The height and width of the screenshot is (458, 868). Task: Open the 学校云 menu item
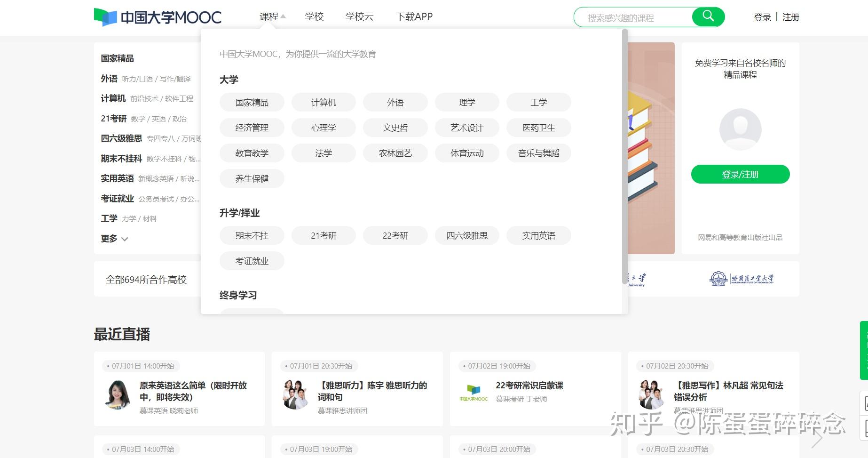pos(360,16)
